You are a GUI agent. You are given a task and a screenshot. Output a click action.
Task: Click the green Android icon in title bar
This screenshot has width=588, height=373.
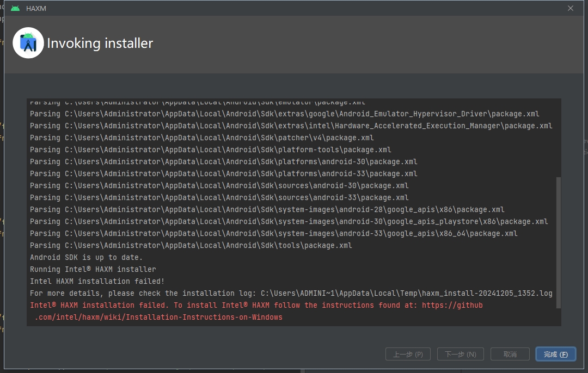point(15,8)
